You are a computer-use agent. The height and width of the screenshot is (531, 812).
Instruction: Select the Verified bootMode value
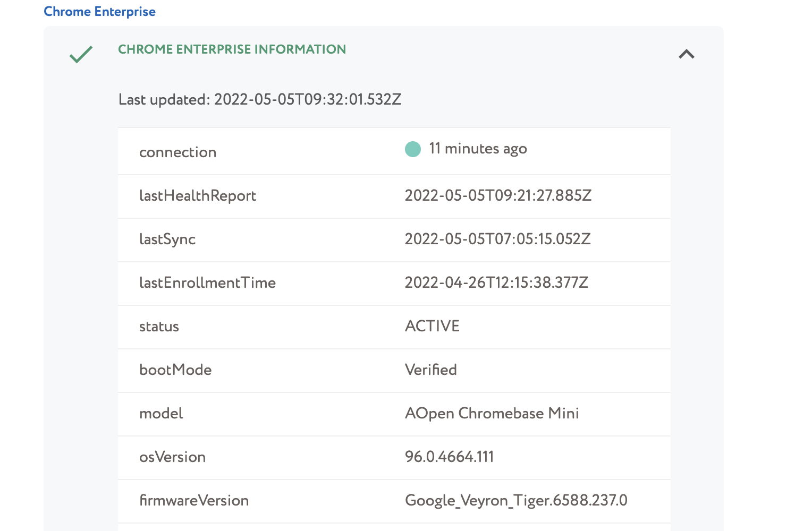click(430, 370)
